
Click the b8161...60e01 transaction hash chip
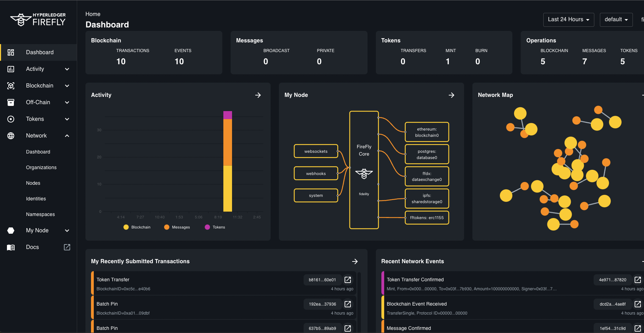tap(322, 280)
